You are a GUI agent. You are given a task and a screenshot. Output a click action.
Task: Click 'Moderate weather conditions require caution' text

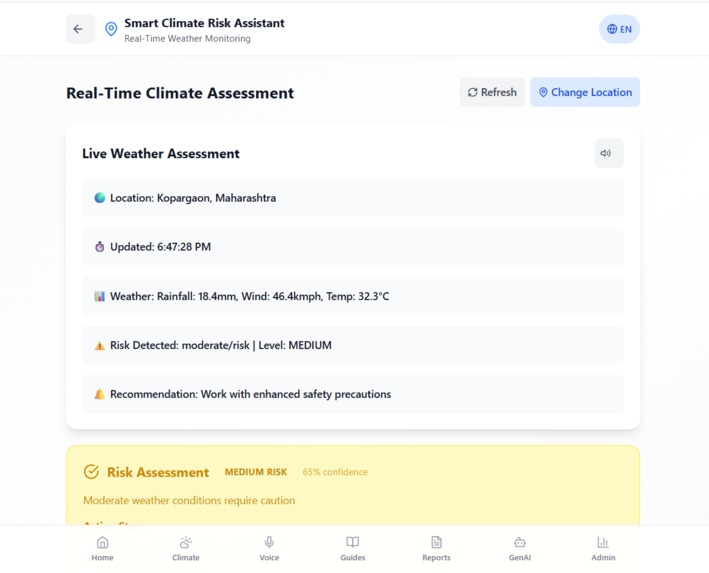point(189,501)
